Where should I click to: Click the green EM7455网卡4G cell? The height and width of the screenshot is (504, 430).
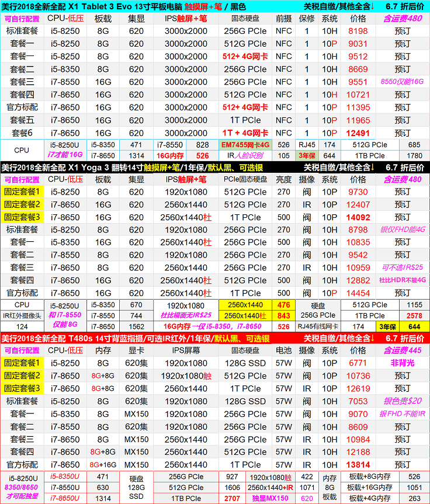click(x=245, y=144)
